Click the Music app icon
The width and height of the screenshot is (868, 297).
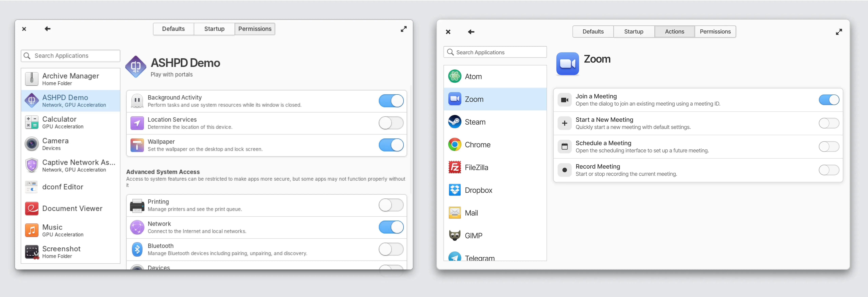(x=32, y=230)
